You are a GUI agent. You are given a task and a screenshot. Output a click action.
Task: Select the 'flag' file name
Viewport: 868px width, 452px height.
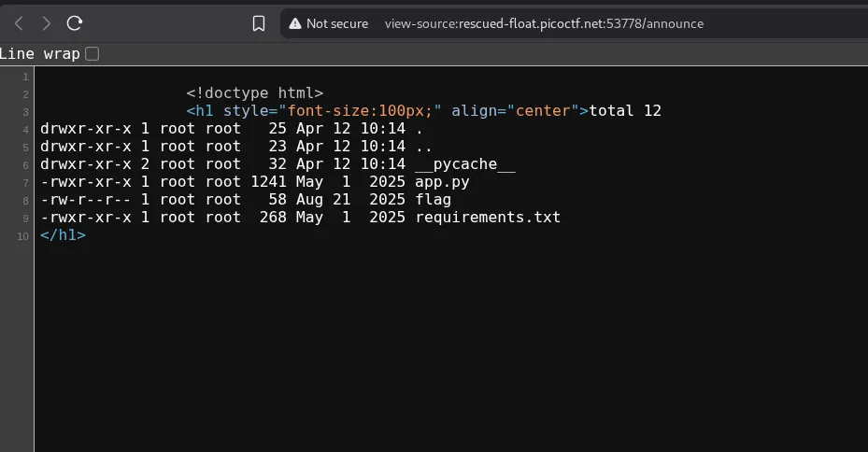433,200
